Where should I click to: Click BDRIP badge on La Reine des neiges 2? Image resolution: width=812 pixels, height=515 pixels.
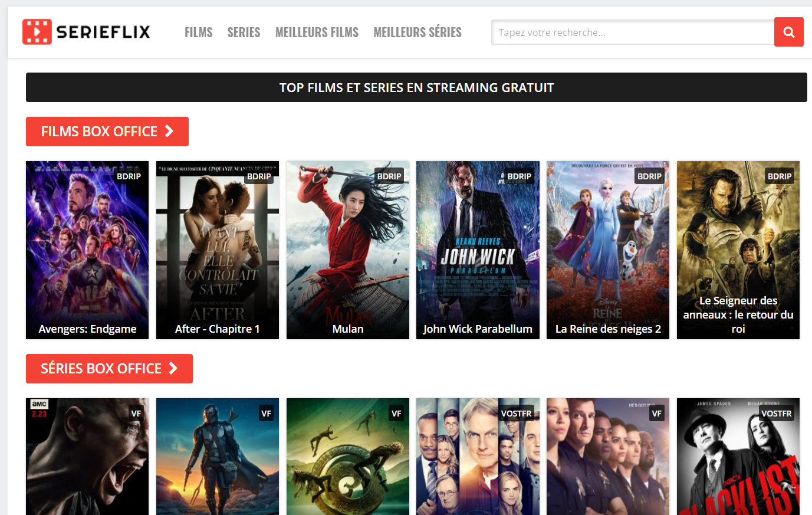click(x=649, y=176)
